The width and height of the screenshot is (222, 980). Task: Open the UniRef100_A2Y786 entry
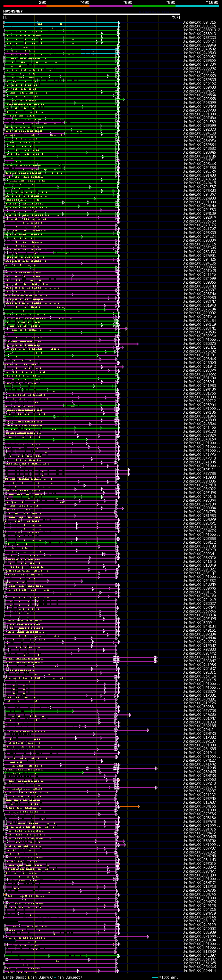coord(199,473)
